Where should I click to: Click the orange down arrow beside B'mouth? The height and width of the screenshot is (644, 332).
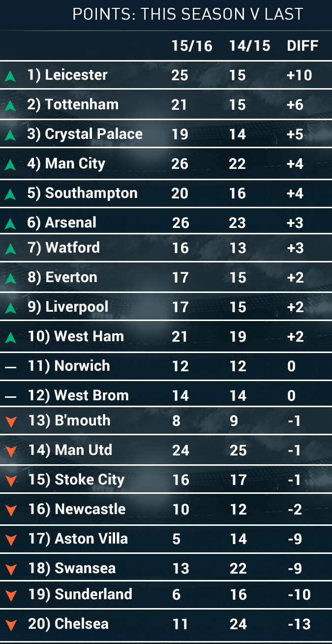(x=10, y=422)
